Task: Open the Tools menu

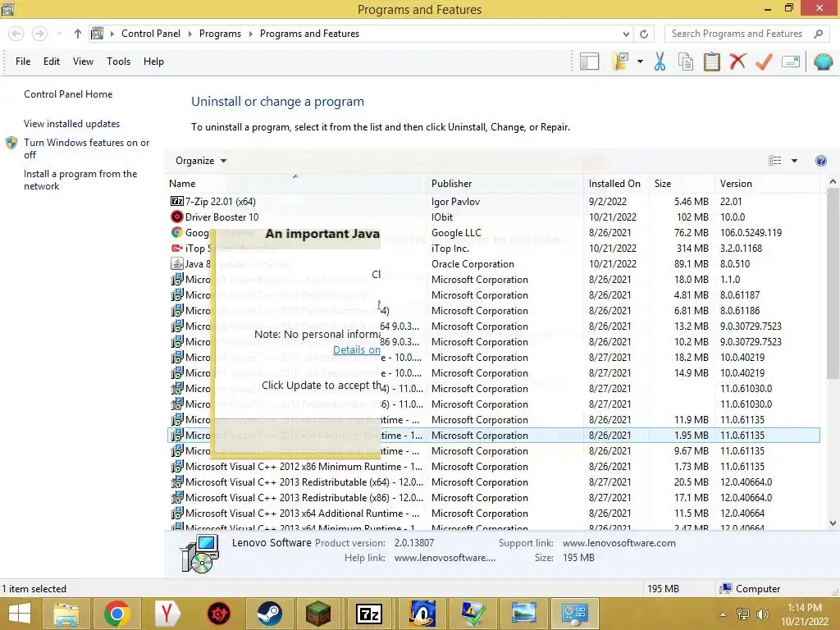Action: pos(118,62)
